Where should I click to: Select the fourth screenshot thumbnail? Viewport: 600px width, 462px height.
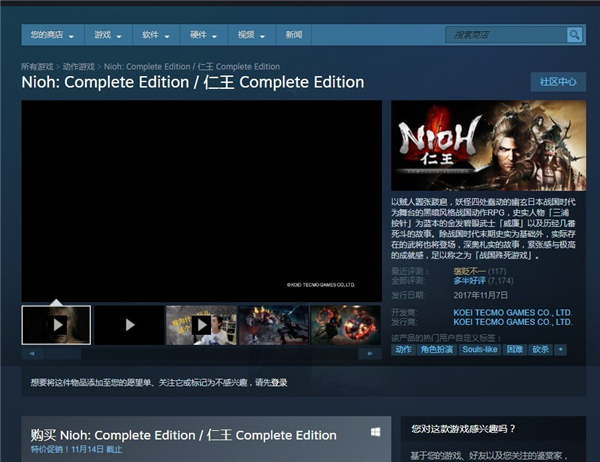273,325
